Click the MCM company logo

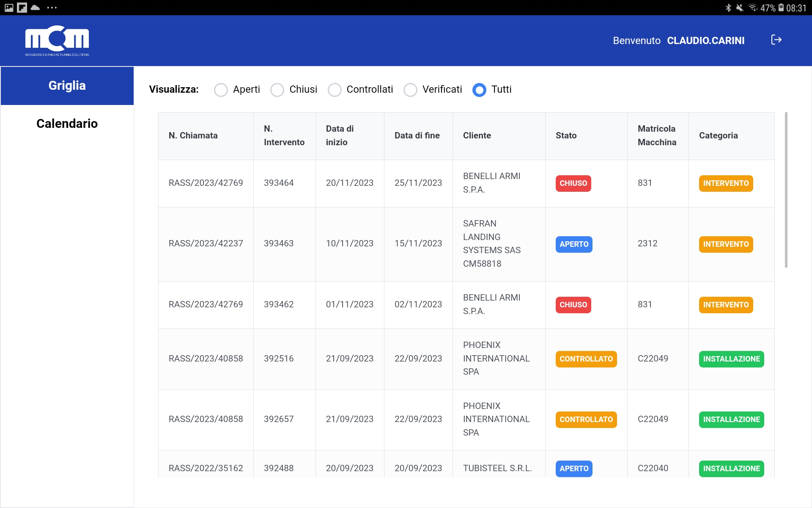(x=57, y=41)
